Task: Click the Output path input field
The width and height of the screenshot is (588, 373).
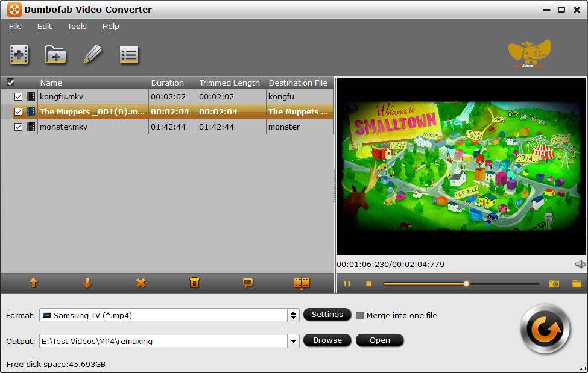Action: (164, 341)
